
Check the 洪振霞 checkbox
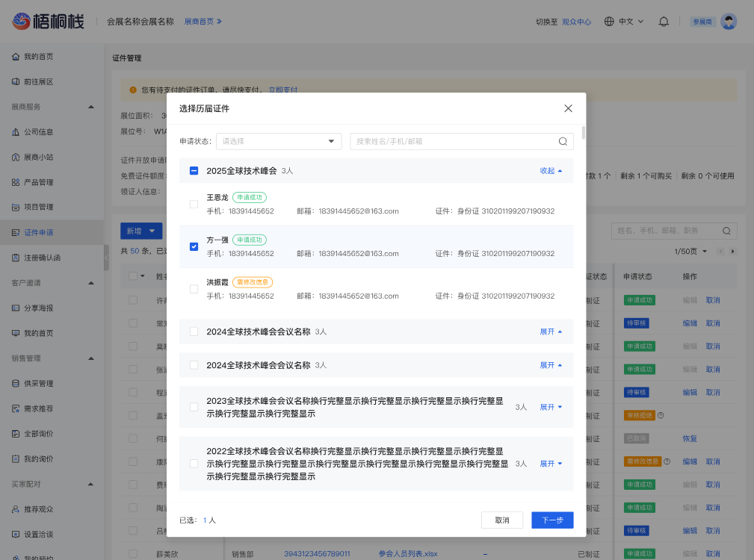tap(194, 289)
